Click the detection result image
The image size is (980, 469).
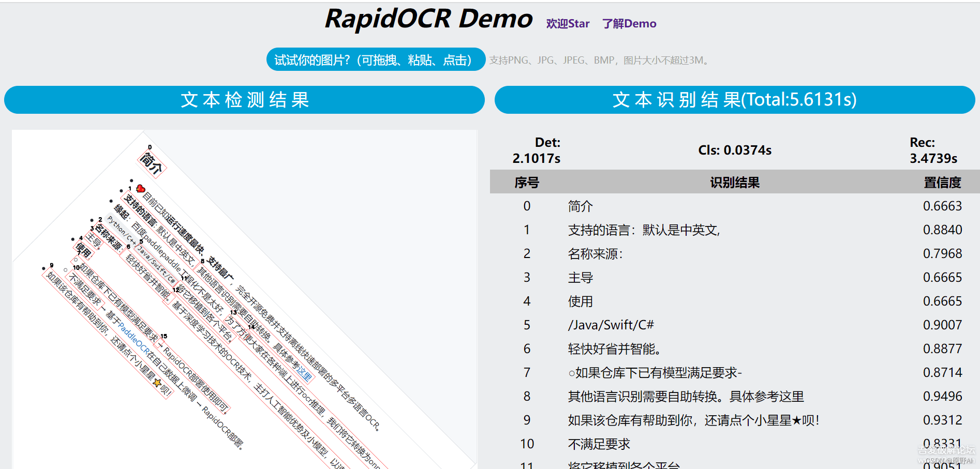point(244,299)
